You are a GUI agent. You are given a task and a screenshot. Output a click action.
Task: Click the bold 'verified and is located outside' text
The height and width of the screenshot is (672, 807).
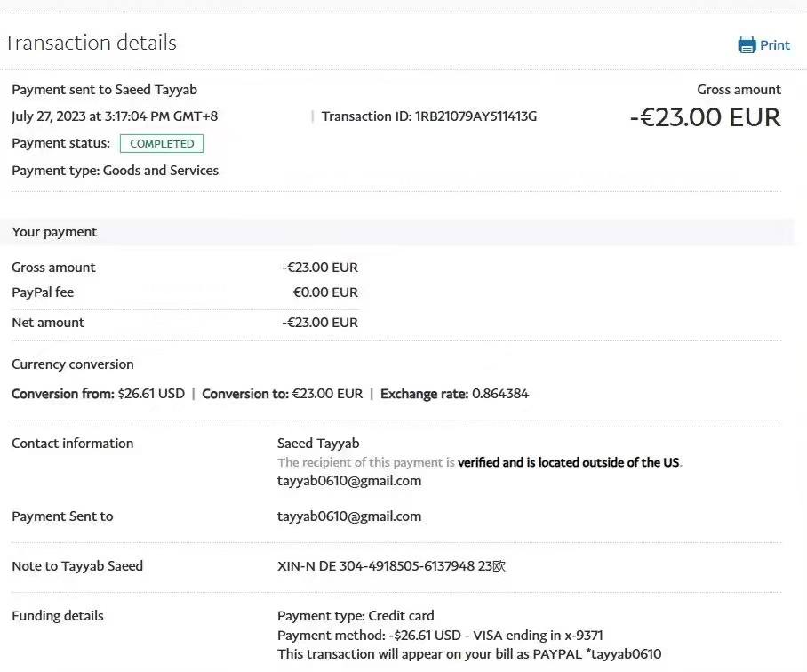coord(569,463)
